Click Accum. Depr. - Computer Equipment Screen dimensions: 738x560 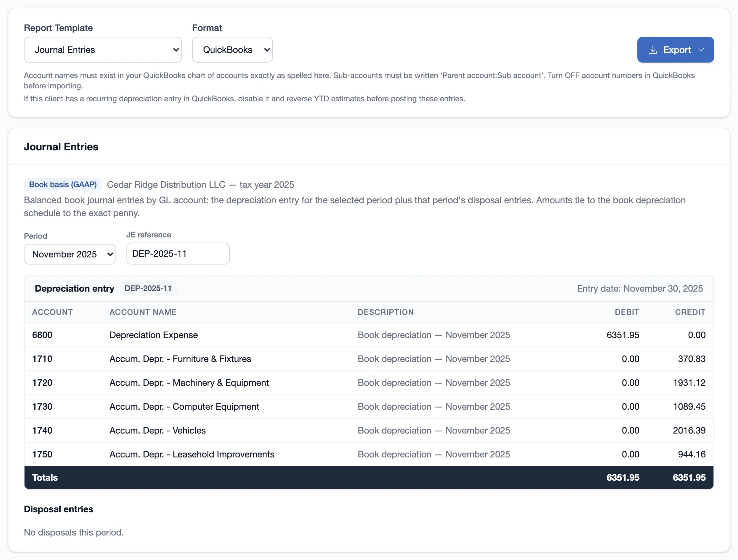[x=184, y=407]
